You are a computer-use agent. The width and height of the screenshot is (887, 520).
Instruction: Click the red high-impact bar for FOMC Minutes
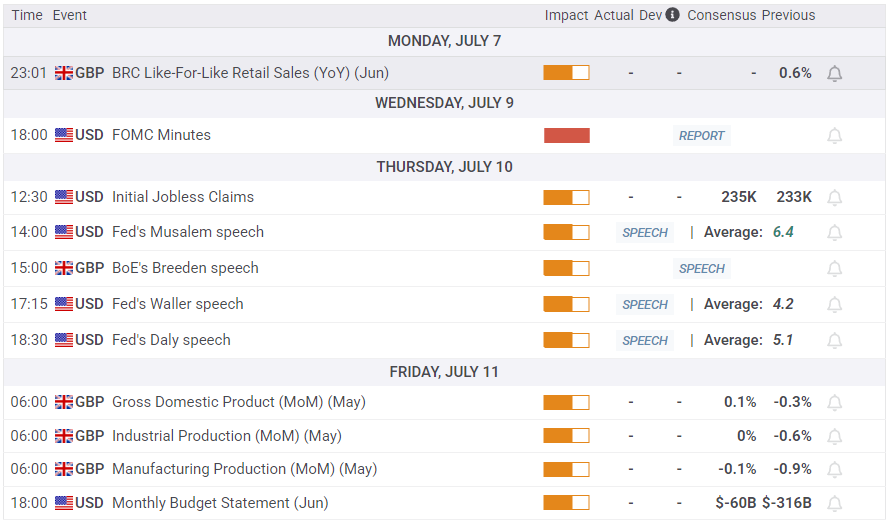point(566,136)
